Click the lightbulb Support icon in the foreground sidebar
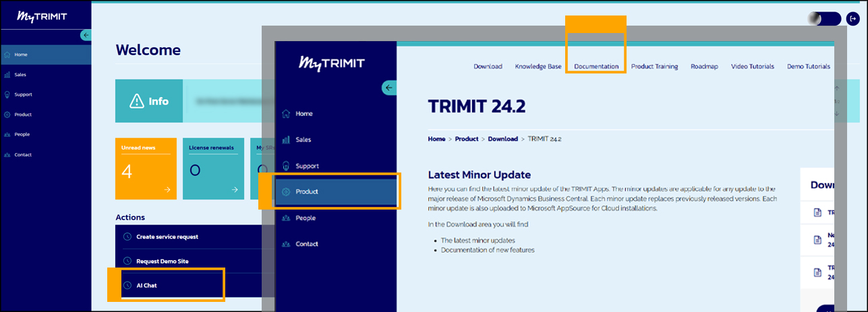This screenshot has height=312, width=868. (x=286, y=166)
